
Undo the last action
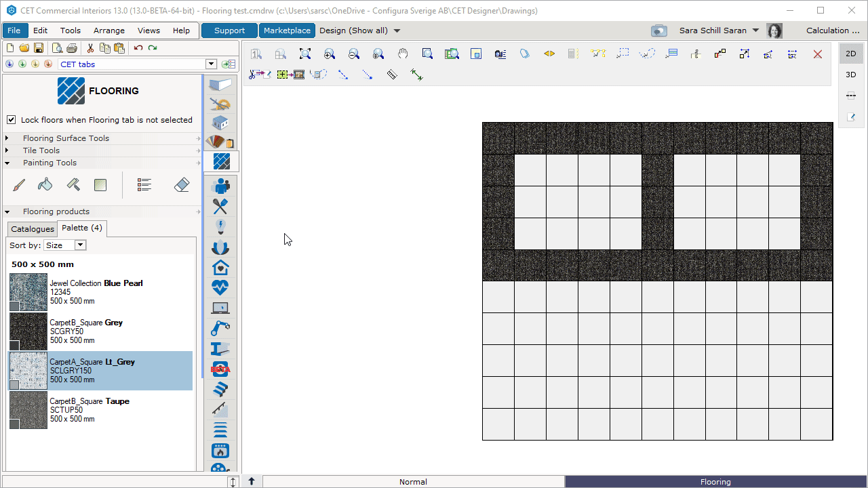click(x=138, y=48)
